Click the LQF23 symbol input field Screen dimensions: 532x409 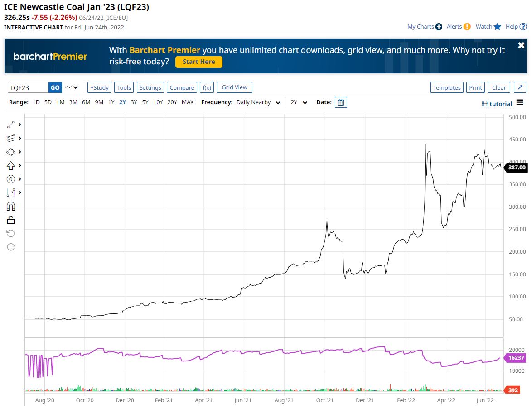(x=28, y=87)
